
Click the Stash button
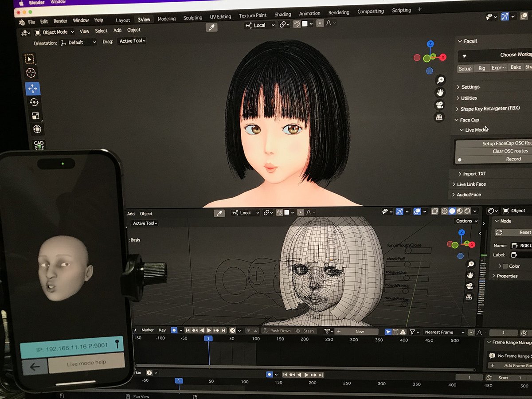305,331
